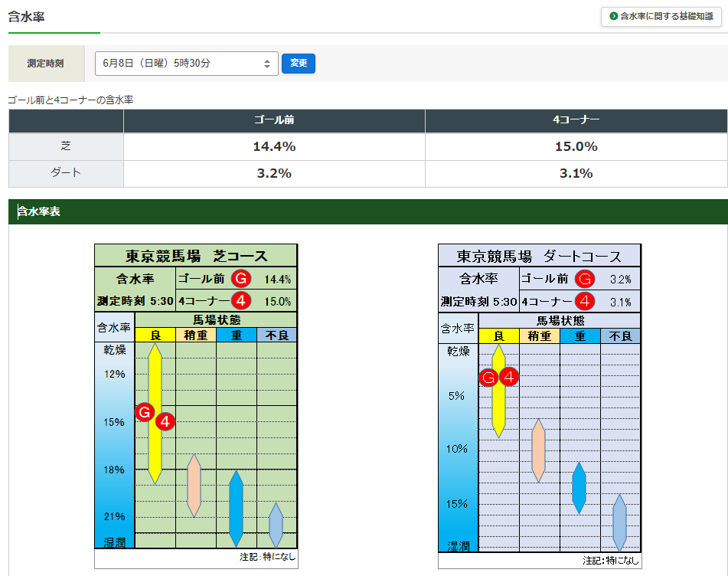Viewport: 728px width, 576px height.
Task: Click the 5% label on dirt scale
Action: click(x=456, y=396)
